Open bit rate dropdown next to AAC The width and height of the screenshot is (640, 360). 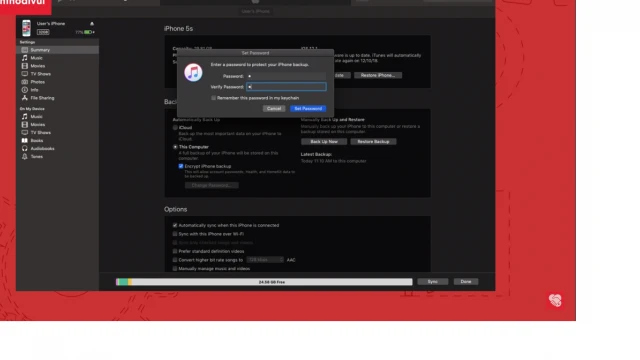point(265,260)
